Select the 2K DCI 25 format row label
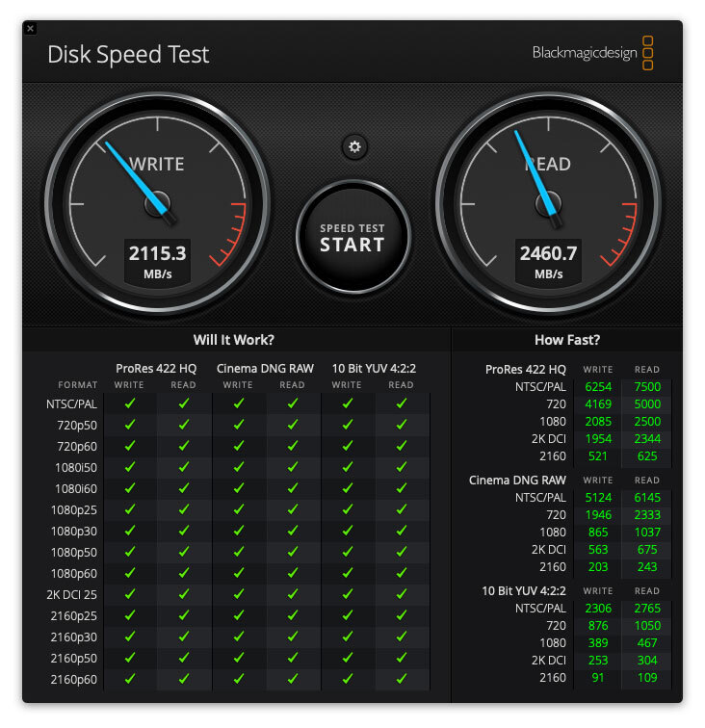Image resolution: width=705 pixels, height=728 pixels. [71, 595]
